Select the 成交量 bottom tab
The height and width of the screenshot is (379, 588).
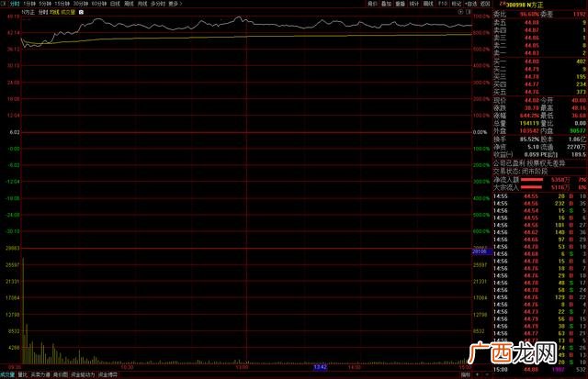click(7, 375)
